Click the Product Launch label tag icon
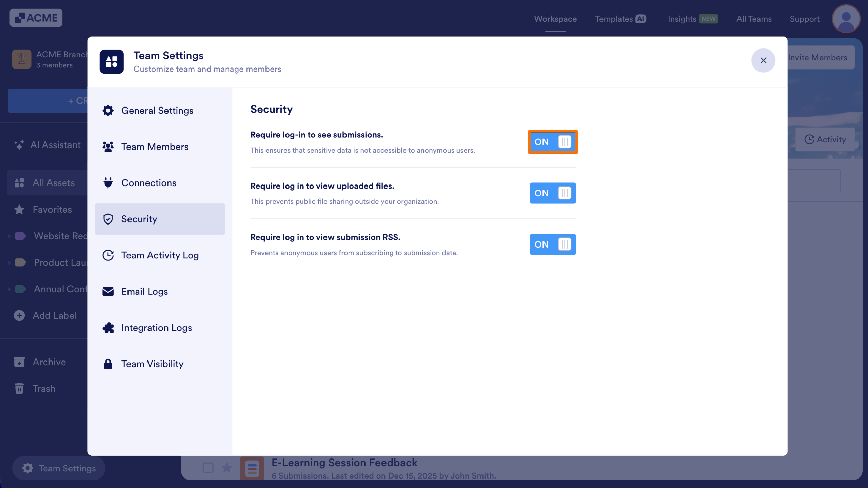 pyautogui.click(x=20, y=262)
